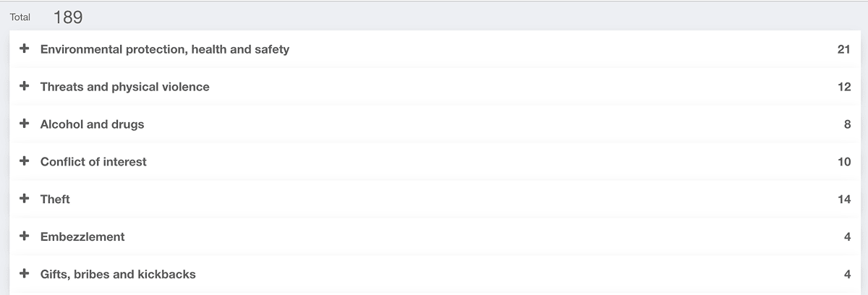Screen dimensions: 868x295
Task: Choose the Embezzlement category label
Action: tap(82, 236)
